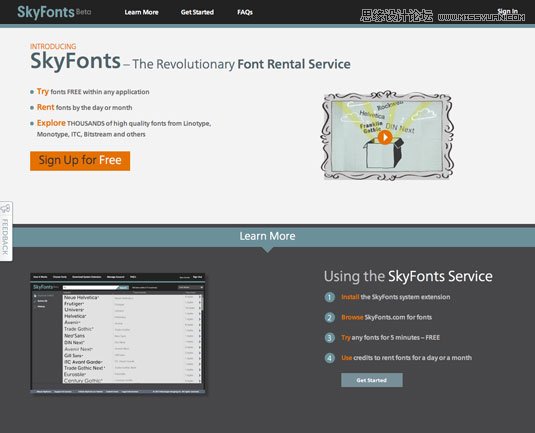This screenshot has width=535, height=433.
Task: Click the Font Rental Service headline
Action: tap(294, 64)
